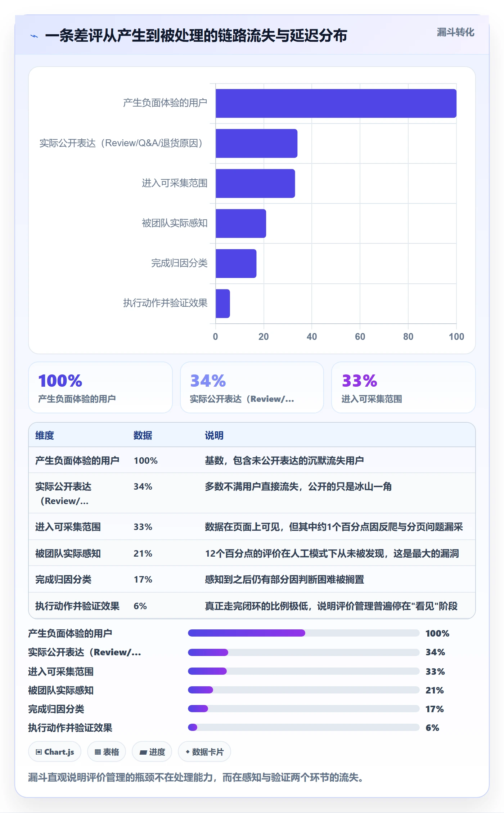
Task: Click the note 感知到之后仍有部分因判断困难被搁置
Action: (x=284, y=579)
